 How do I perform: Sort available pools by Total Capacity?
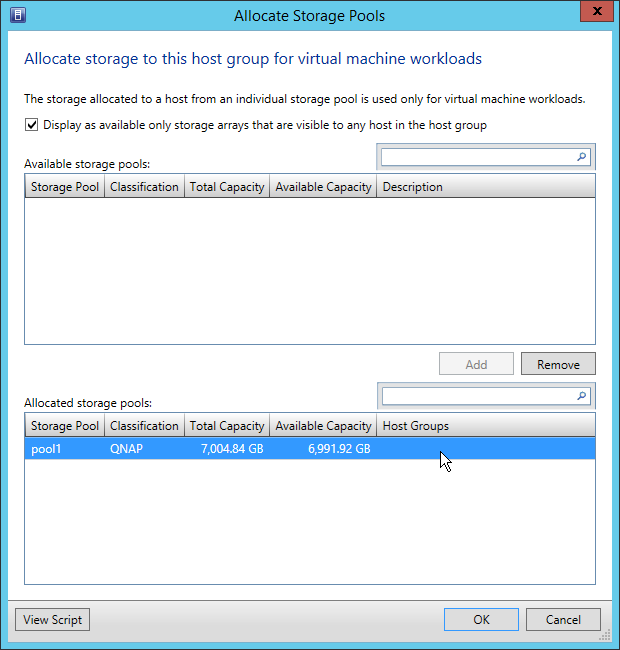pyautogui.click(x=227, y=187)
